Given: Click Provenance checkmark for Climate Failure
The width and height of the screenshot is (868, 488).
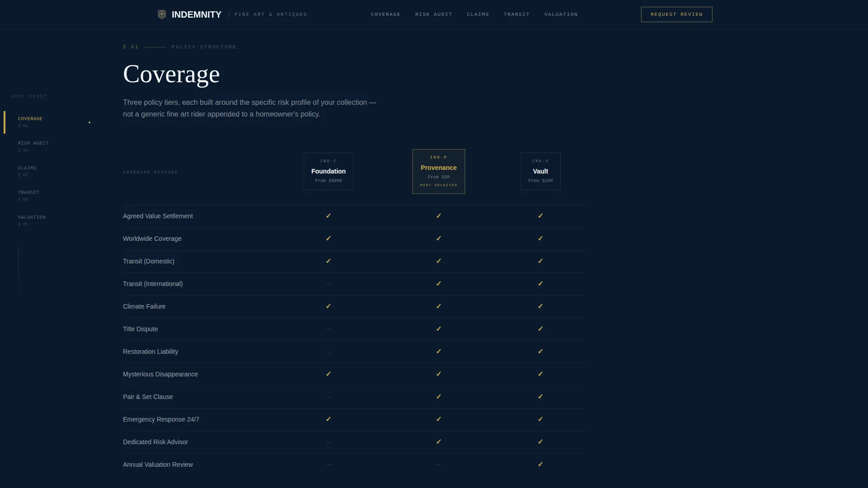Looking at the screenshot, I should coord(439,306).
